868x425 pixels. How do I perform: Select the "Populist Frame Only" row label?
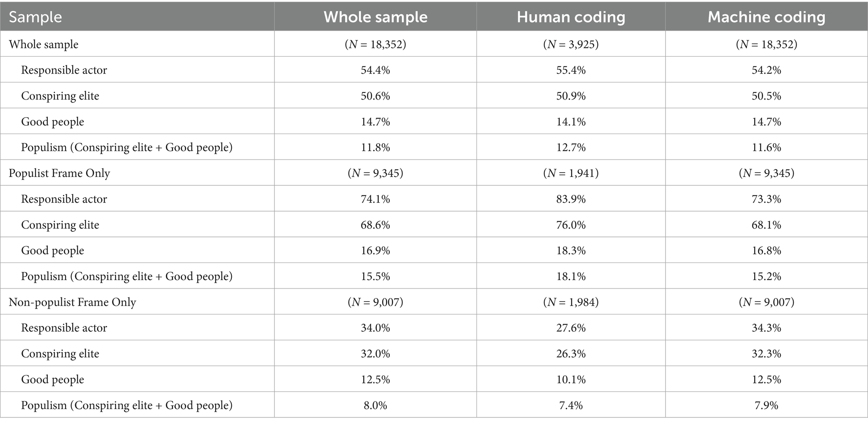[x=59, y=173]
